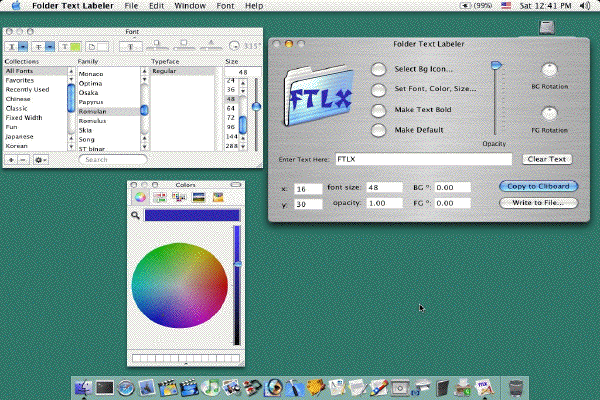Click the remove collection minus button

(23, 160)
